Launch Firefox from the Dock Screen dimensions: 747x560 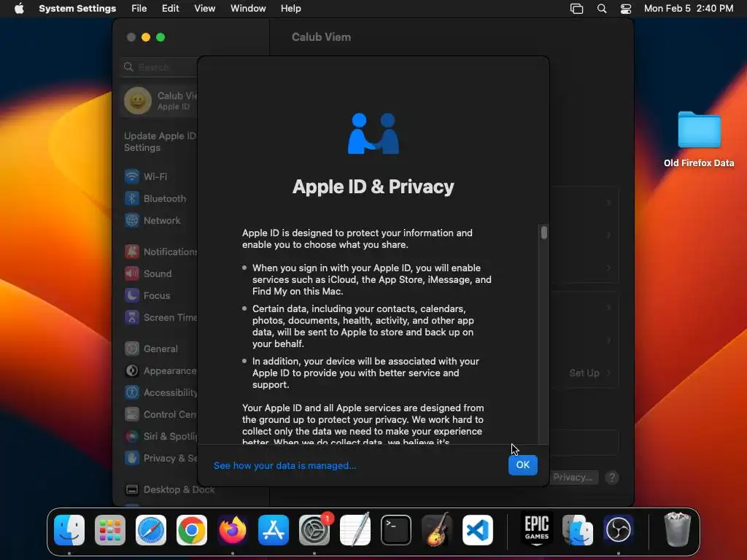233,530
